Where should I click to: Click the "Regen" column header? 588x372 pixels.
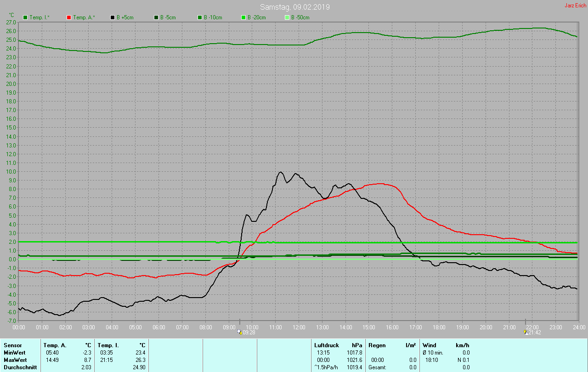377,345
